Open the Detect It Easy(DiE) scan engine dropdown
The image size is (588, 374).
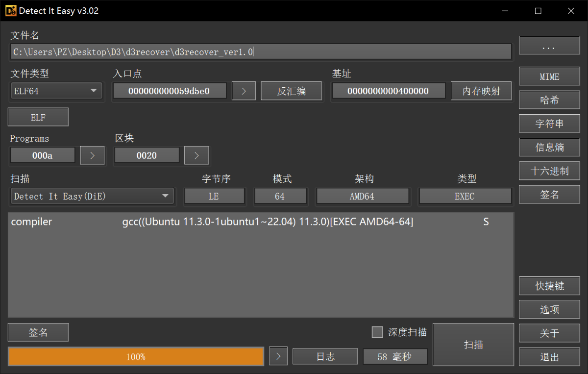coord(92,196)
